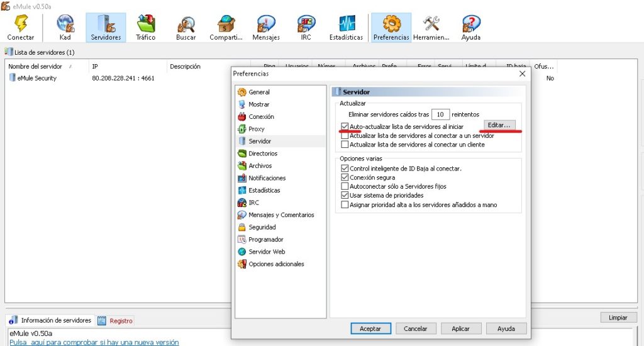Enable Autoconectar sólo a Servidores fijos

point(345,187)
